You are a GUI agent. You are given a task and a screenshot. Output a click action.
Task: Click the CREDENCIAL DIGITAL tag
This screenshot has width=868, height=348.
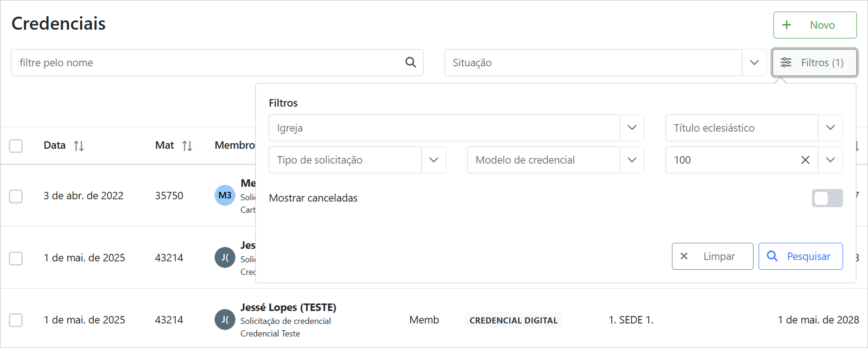pyautogui.click(x=513, y=320)
